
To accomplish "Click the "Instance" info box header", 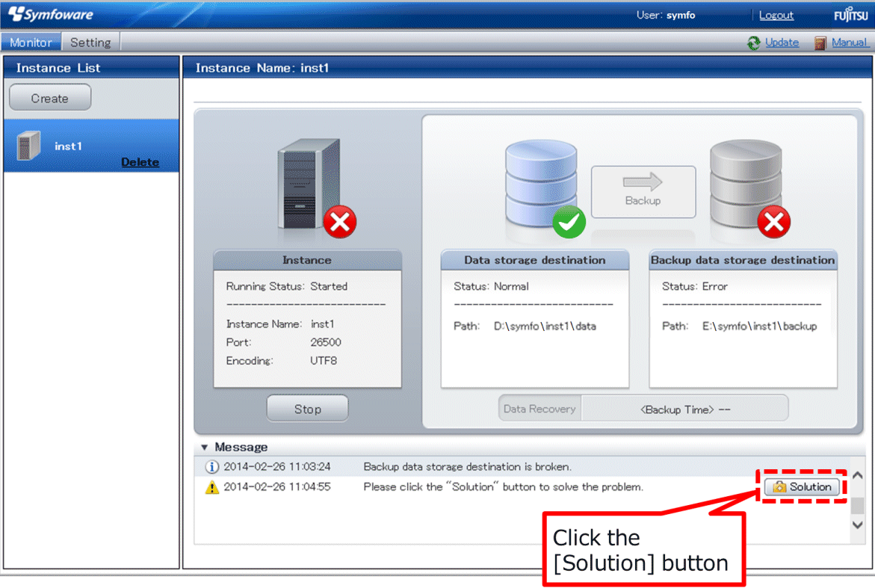I will coord(307,260).
